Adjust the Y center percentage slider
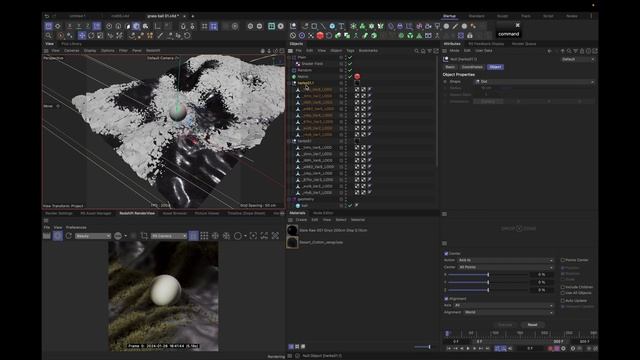 coord(488,282)
